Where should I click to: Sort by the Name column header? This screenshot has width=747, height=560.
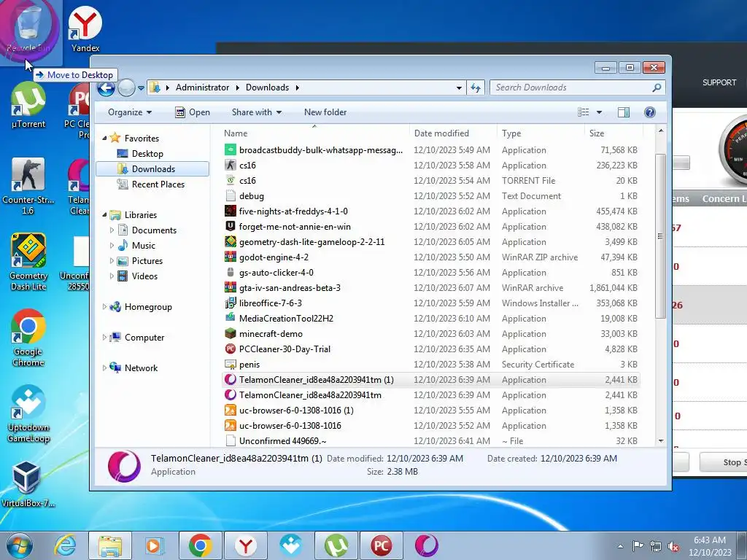click(x=314, y=133)
